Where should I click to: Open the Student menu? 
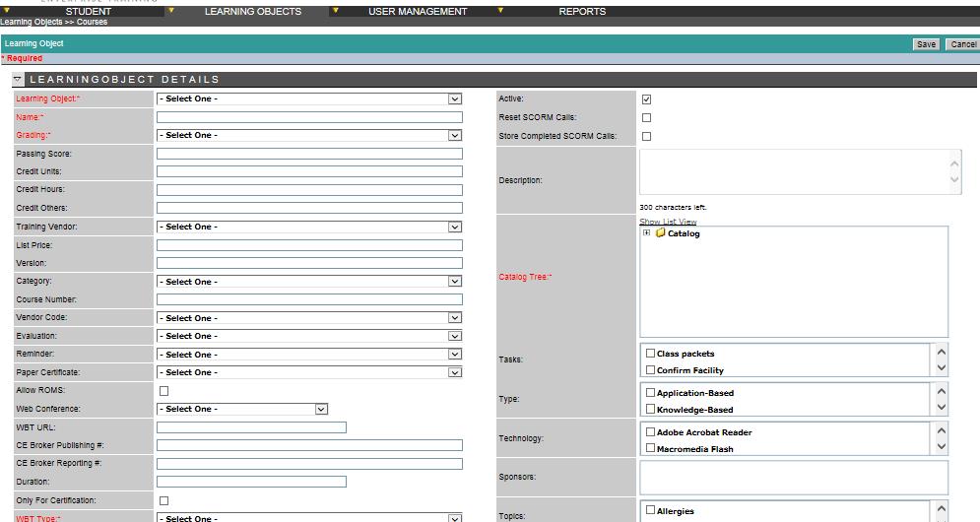88,11
